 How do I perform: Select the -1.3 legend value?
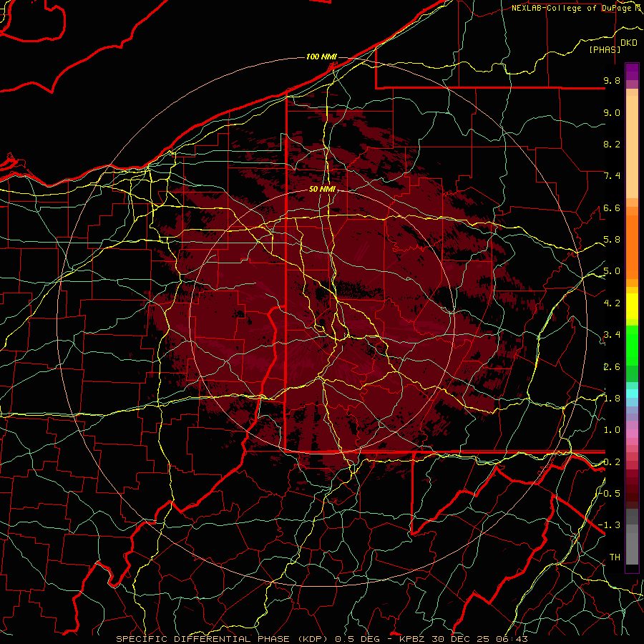(610, 525)
